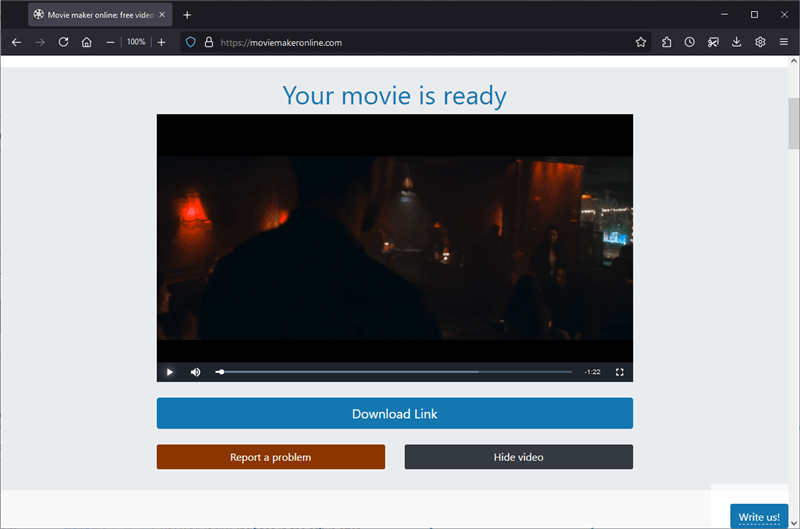Click 'Your movie is ready' heading

[395, 95]
